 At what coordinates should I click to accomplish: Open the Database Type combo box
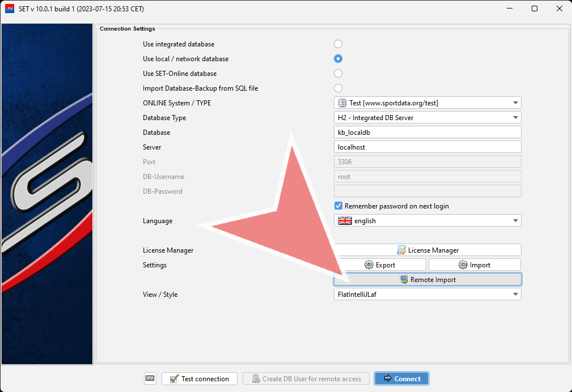click(x=427, y=118)
